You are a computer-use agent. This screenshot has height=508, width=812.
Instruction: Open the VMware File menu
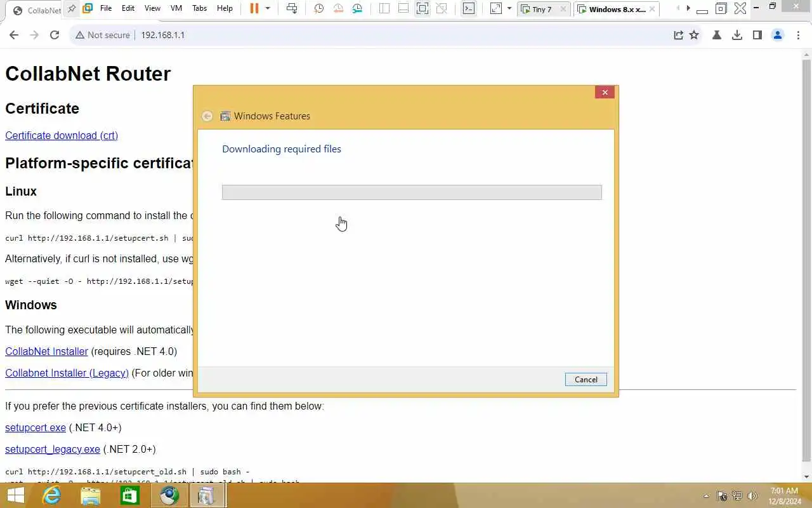pyautogui.click(x=106, y=9)
